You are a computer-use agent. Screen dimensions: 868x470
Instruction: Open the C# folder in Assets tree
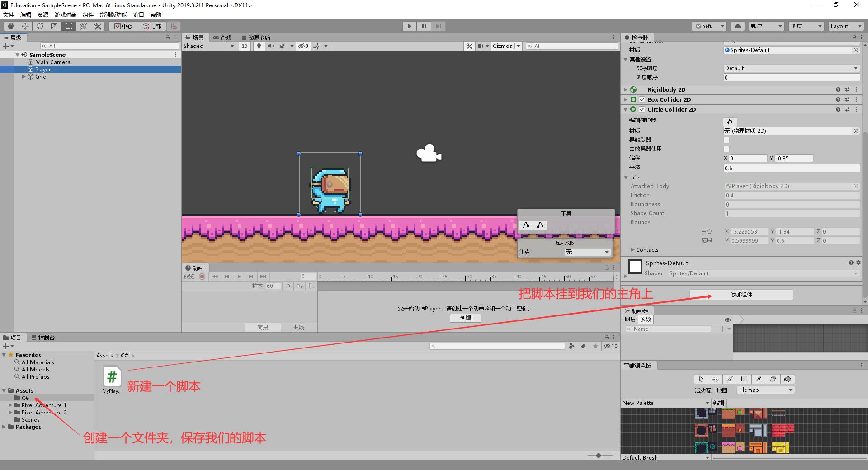[25, 398]
